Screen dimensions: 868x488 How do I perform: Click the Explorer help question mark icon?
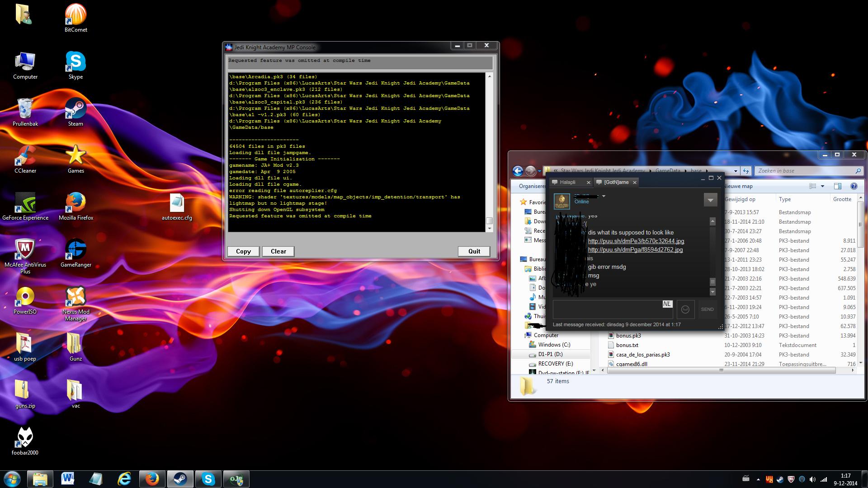pos(854,186)
